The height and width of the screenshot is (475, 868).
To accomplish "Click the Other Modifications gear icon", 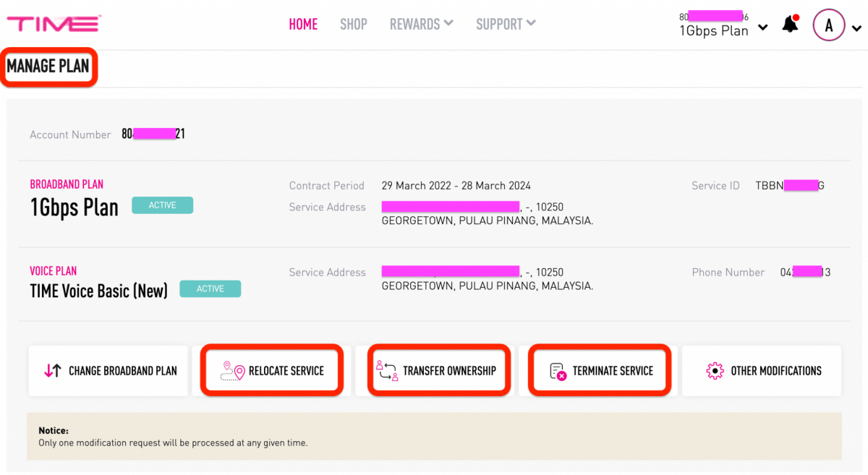I will point(715,371).
